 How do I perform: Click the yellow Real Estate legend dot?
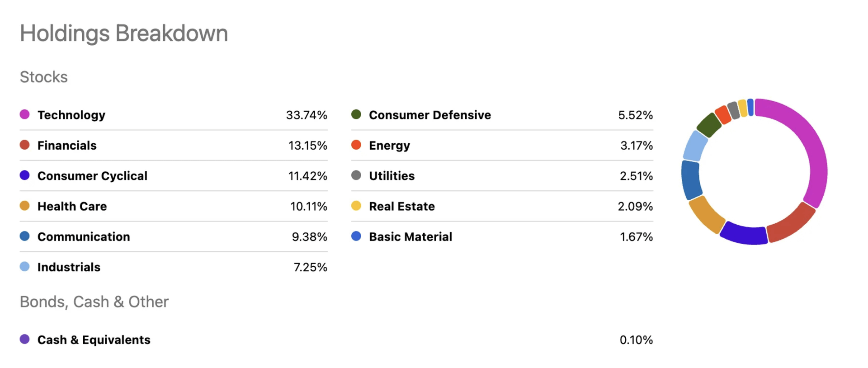click(356, 206)
